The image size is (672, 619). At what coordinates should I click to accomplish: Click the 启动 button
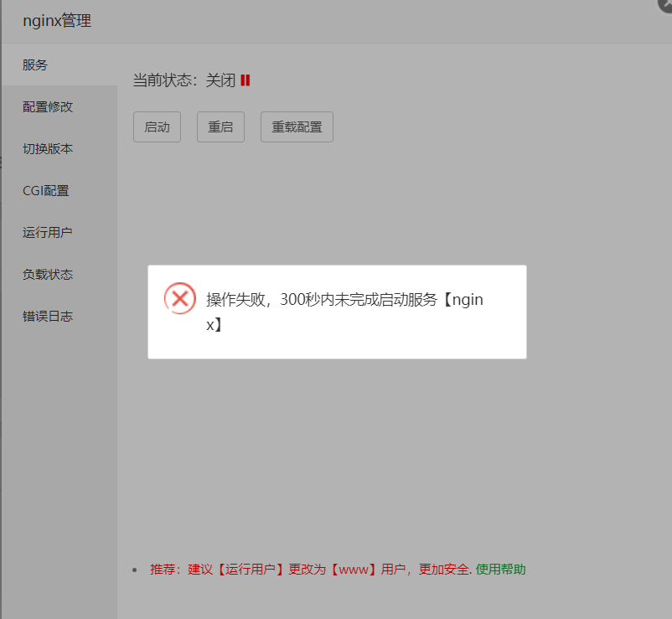pos(157,126)
